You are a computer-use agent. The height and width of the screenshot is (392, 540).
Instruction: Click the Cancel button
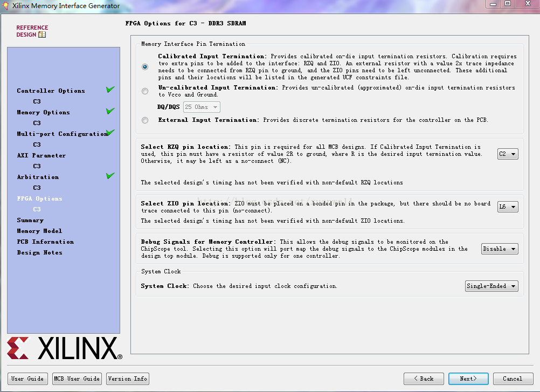pos(513,379)
